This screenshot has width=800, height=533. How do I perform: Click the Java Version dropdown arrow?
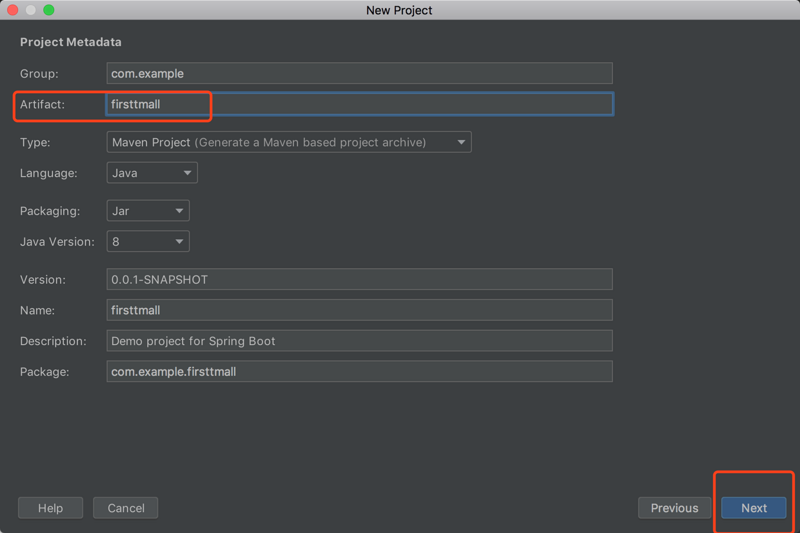pyautogui.click(x=179, y=241)
